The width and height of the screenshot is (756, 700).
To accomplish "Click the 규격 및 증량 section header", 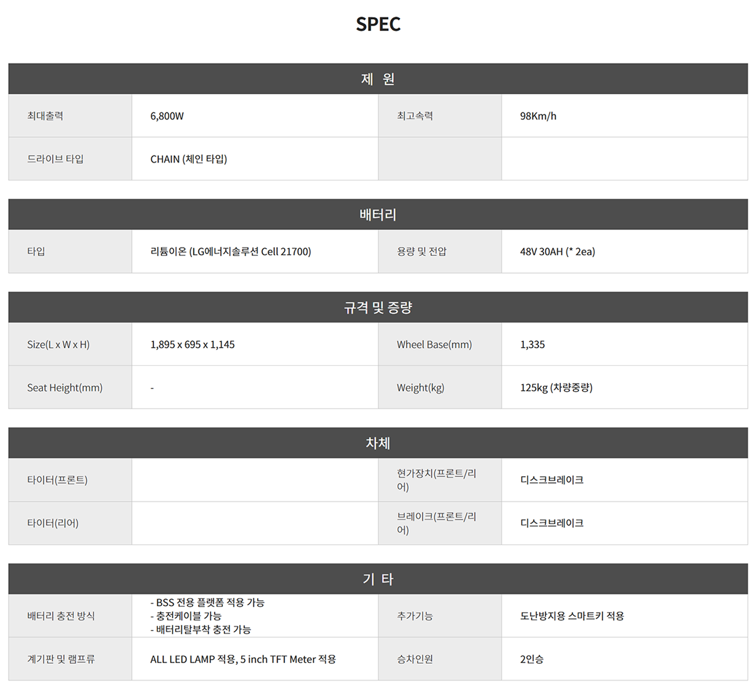I will click(x=378, y=307).
